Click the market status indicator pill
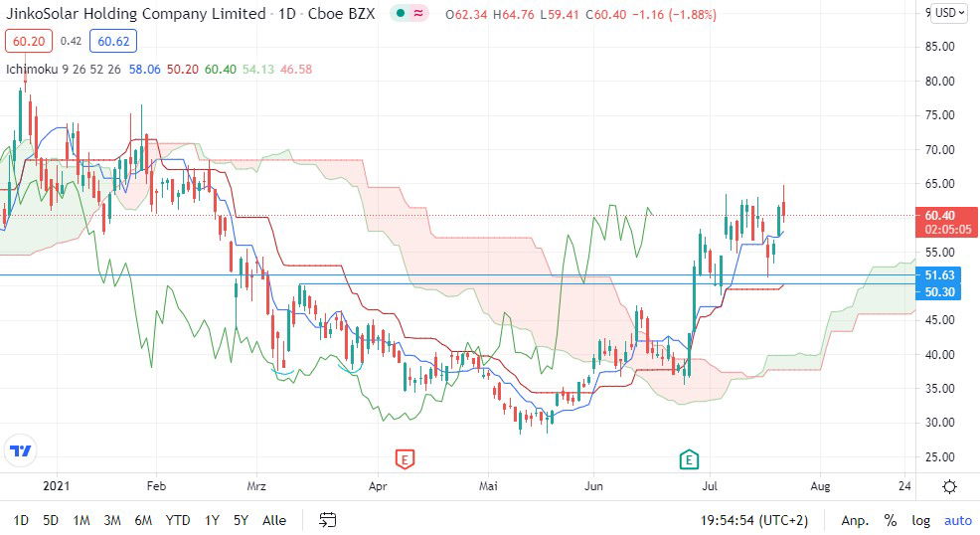This screenshot has height=535, width=980. point(408,13)
